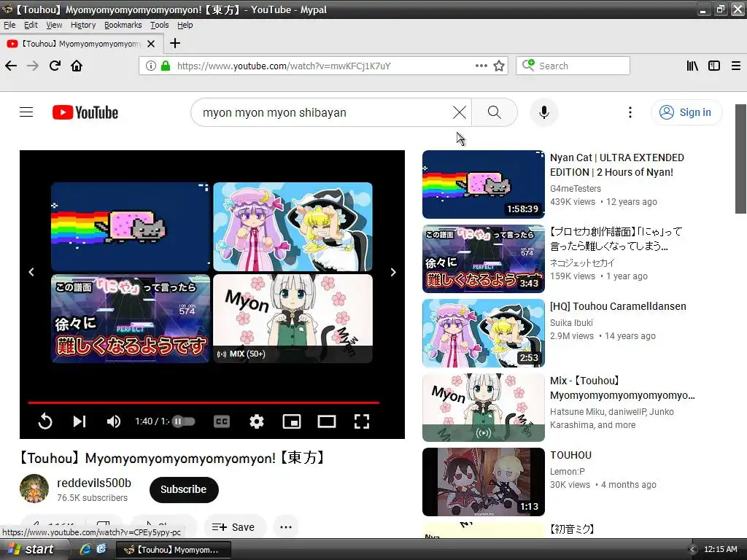The width and height of the screenshot is (747, 560).
Task: Select Touhou Myomyom taskbar button
Action: pyautogui.click(x=174, y=550)
